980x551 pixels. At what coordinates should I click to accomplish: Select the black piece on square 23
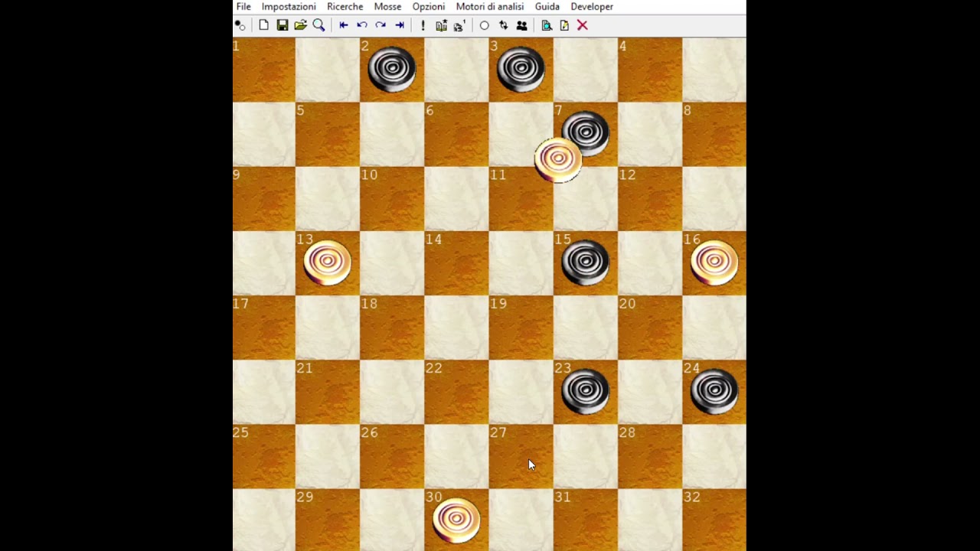tap(586, 391)
